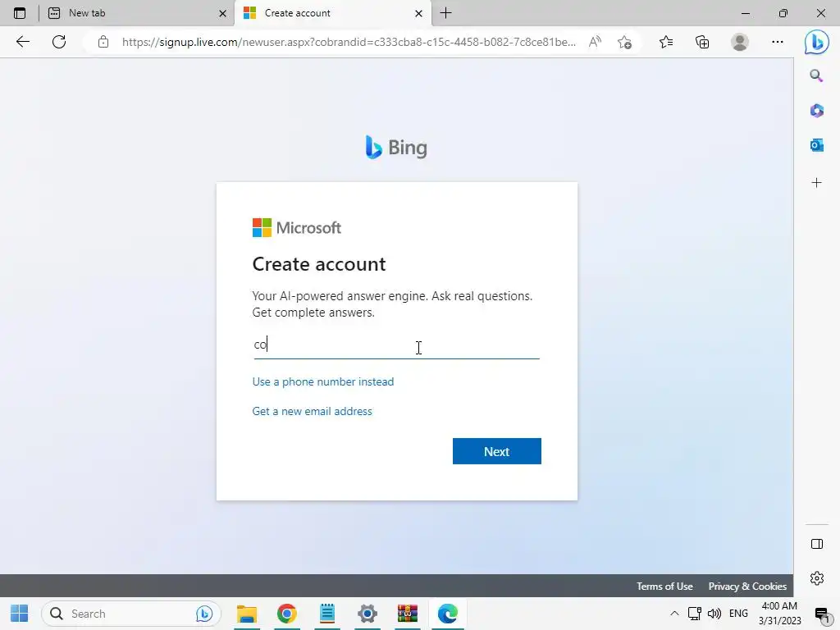
Task: Launch Google Chrome from taskbar
Action: 287,614
